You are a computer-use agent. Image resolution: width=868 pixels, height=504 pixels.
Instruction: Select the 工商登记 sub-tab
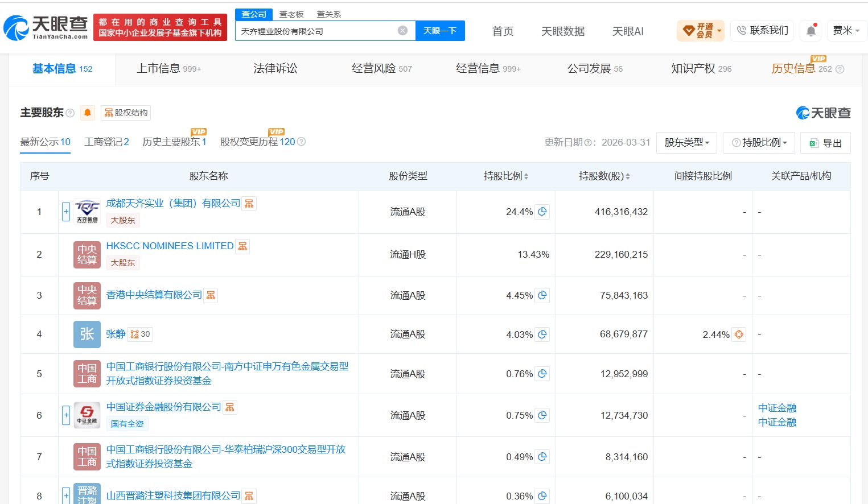106,142
